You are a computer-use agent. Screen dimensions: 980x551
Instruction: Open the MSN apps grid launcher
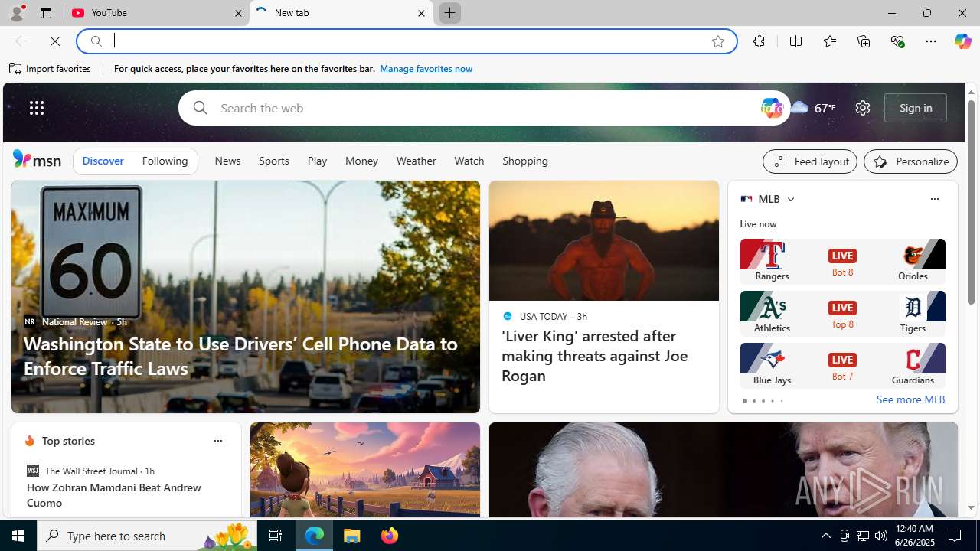37,108
